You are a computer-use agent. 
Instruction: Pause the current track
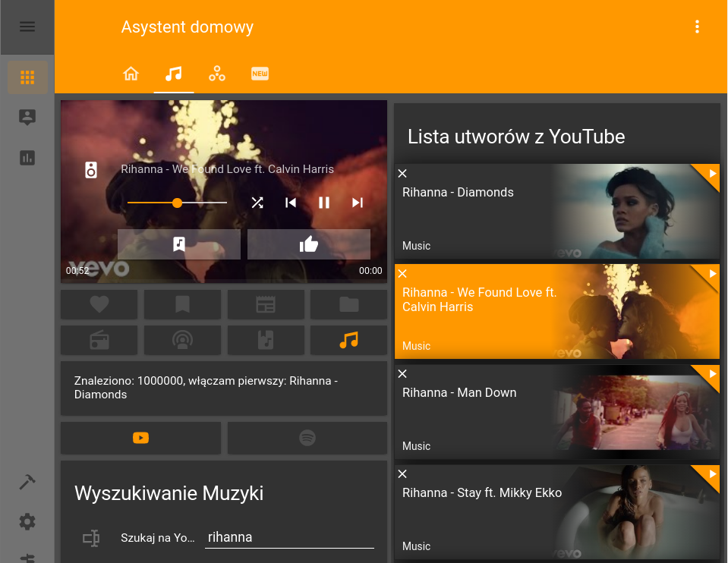point(324,203)
